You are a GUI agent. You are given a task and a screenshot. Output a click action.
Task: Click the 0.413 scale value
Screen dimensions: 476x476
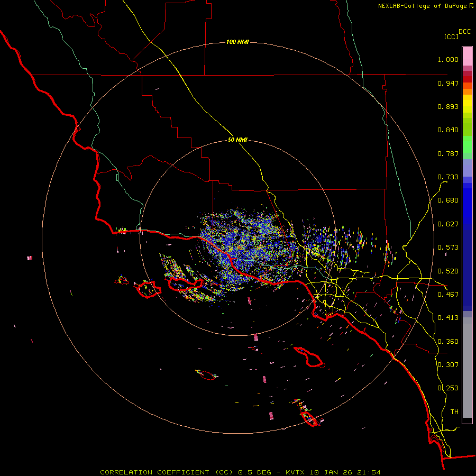[x=448, y=318]
